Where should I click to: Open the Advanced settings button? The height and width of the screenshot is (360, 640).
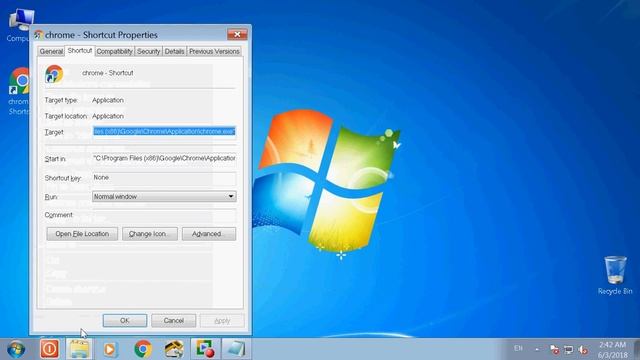209,234
